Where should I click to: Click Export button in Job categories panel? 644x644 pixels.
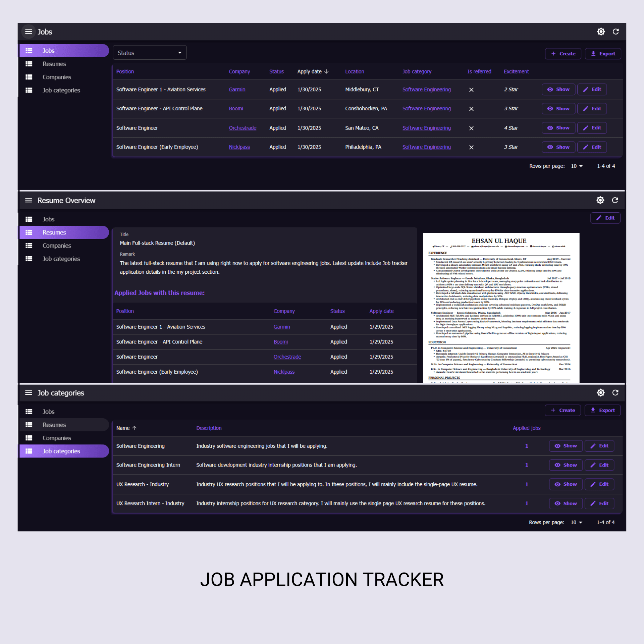pos(602,410)
